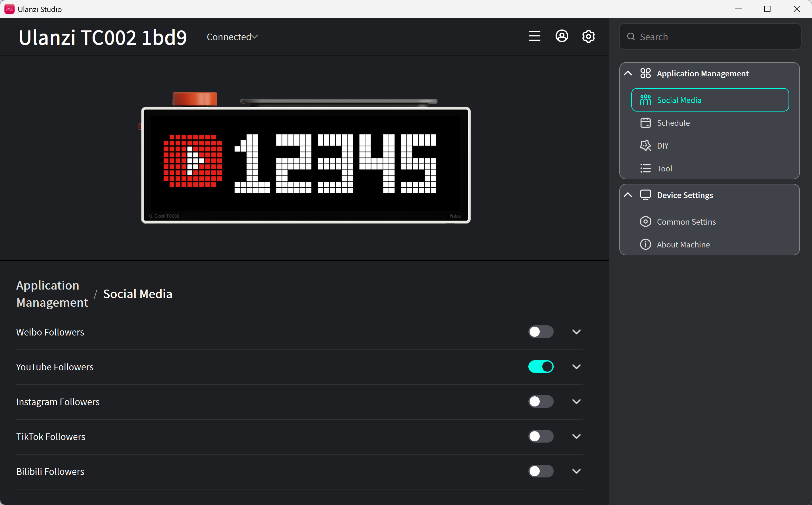
Task: Click the Schedule calendar icon
Action: pyautogui.click(x=645, y=123)
